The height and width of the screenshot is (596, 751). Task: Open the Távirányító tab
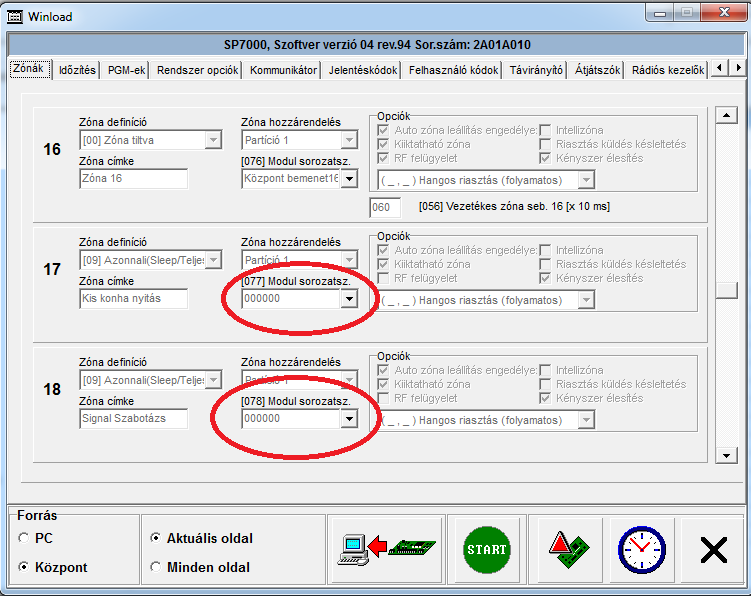[536, 70]
